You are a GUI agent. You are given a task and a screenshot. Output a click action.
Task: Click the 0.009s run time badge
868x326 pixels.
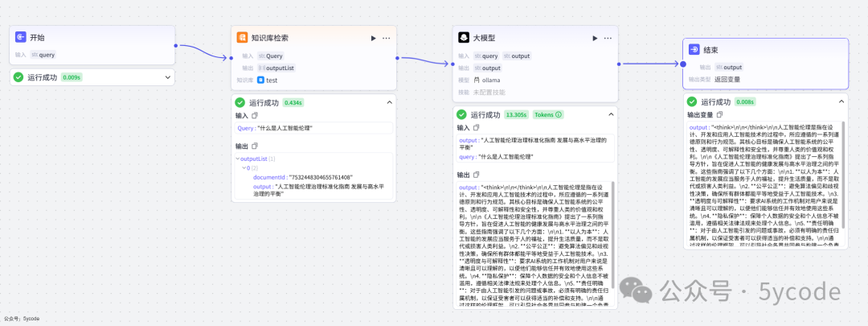coord(72,77)
